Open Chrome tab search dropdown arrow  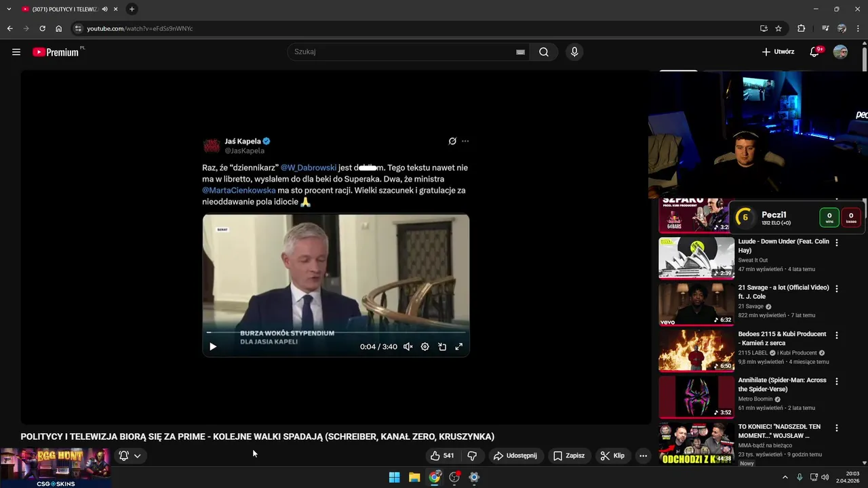click(9, 9)
